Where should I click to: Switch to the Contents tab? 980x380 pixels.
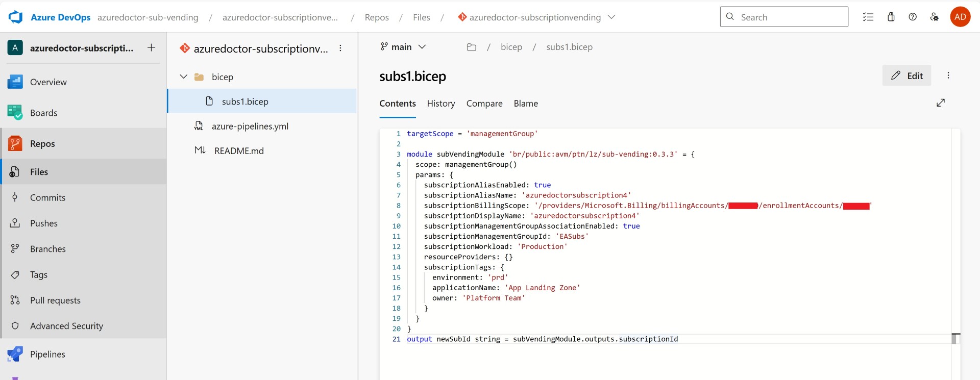(x=398, y=104)
